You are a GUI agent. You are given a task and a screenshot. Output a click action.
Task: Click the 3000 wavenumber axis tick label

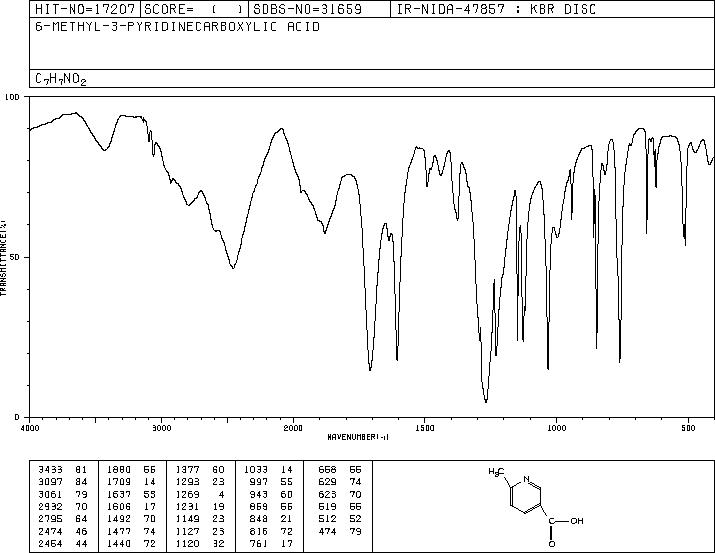point(162,428)
